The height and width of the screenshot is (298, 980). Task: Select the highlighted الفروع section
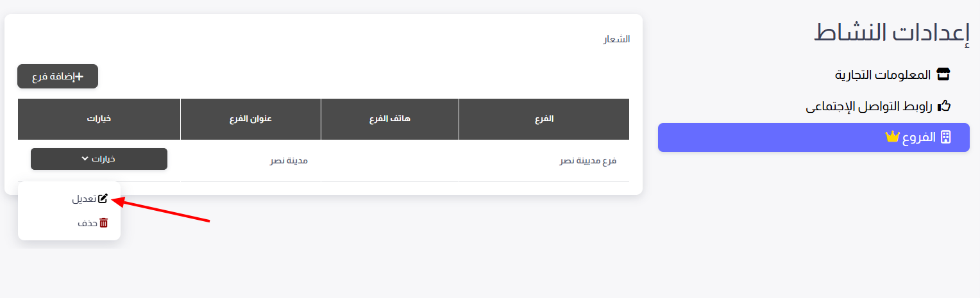tap(814, 137)
